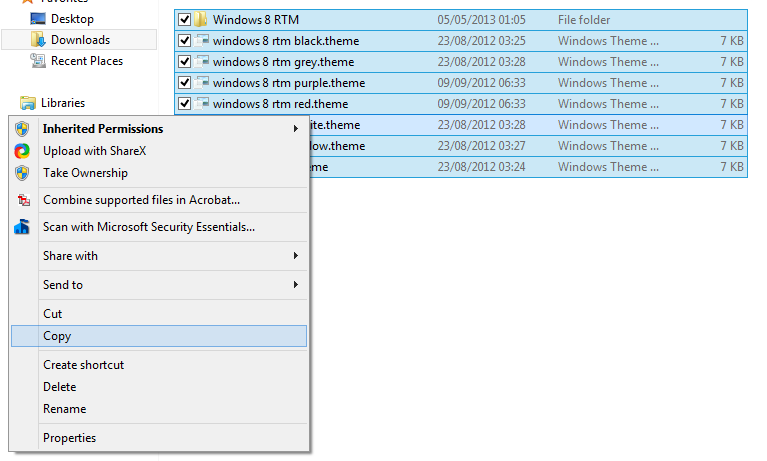Expand the Send to submenu arrow

tap(295, 284)
